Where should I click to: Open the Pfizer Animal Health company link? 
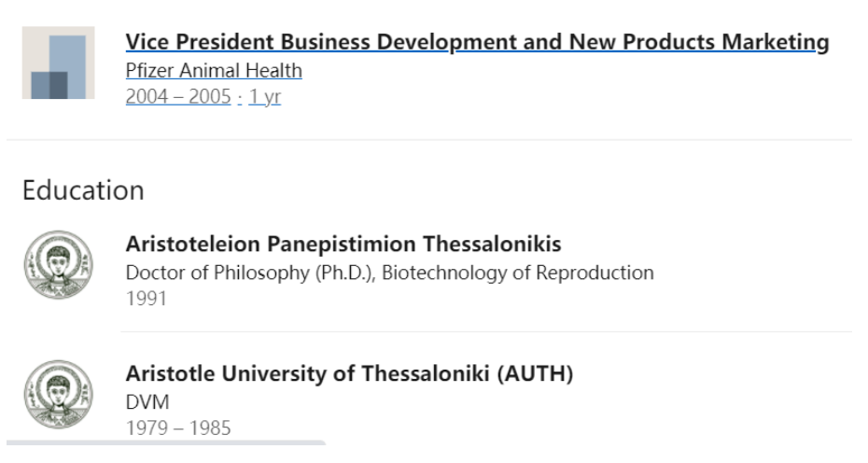[214, 70]
